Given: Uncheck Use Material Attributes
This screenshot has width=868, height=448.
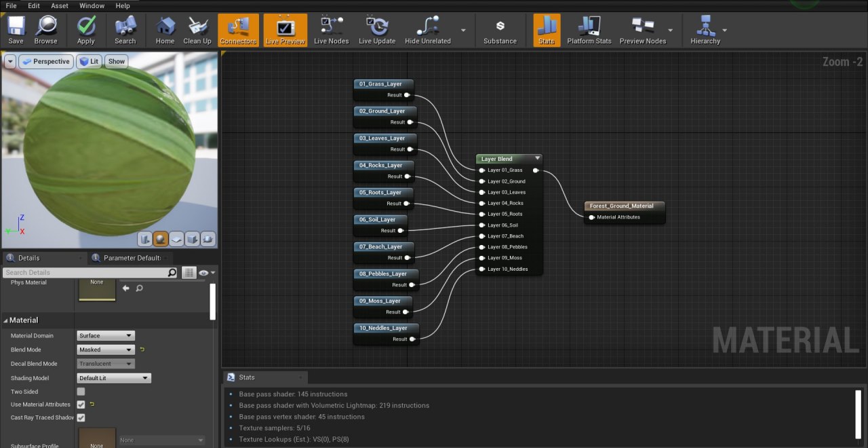Looking at the screenshot, I should click(81, 405).
